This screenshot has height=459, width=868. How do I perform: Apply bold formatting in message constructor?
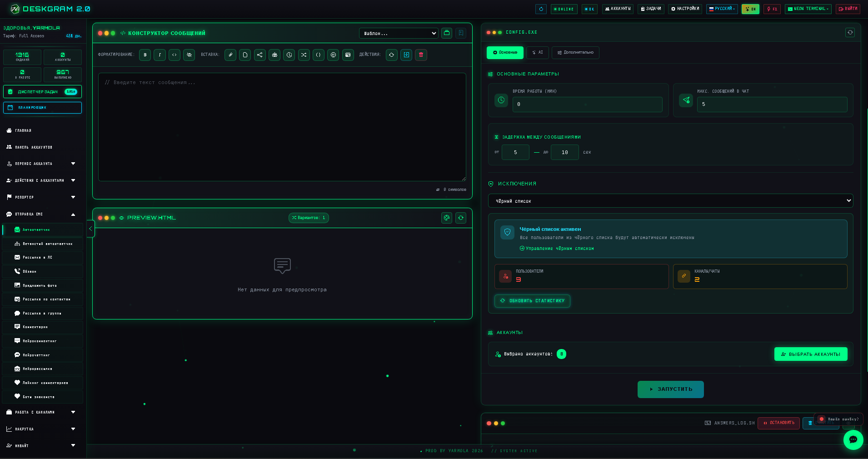click(x=145, y=55)
